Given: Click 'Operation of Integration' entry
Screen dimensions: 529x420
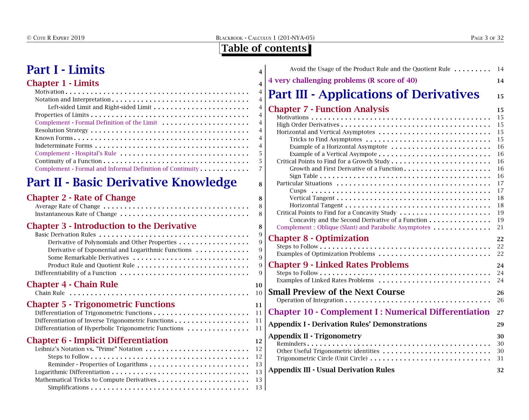Looking at the screenshot, I should coord(310,301).
